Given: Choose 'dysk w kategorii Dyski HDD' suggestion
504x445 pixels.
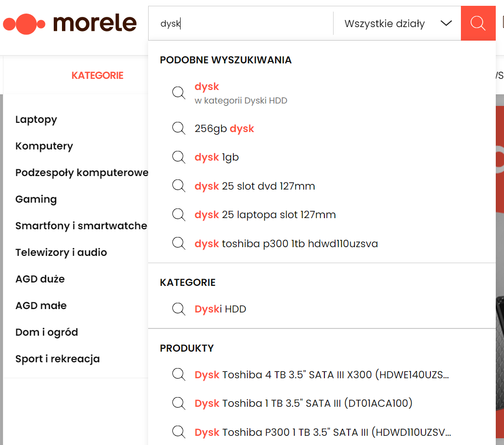Looking at the screenshot, I should point(241,93).
